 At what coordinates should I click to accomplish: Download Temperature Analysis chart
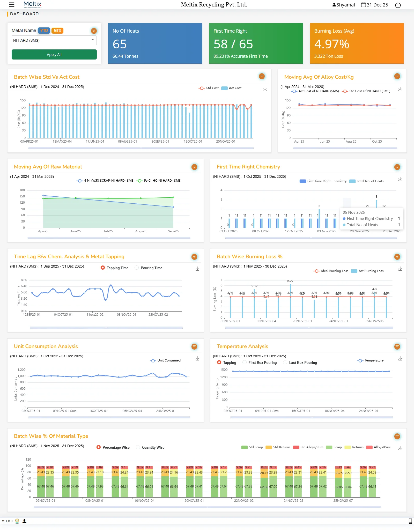click(x=400, y=358)
